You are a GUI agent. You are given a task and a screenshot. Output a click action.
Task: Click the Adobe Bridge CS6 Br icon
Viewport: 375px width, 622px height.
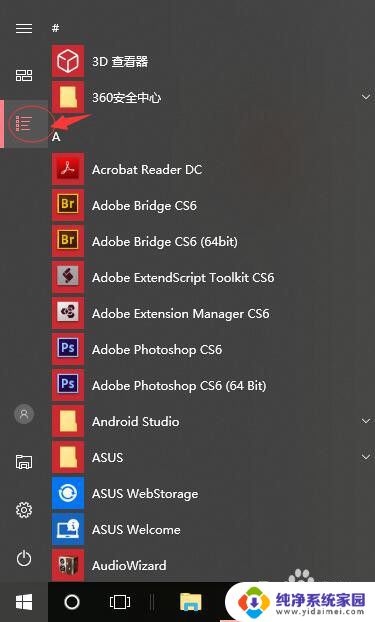[68, 205]
